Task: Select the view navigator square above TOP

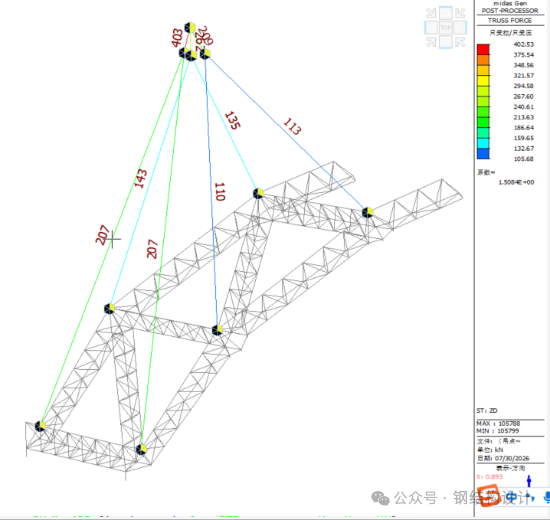Action: (x=446, y=13)
